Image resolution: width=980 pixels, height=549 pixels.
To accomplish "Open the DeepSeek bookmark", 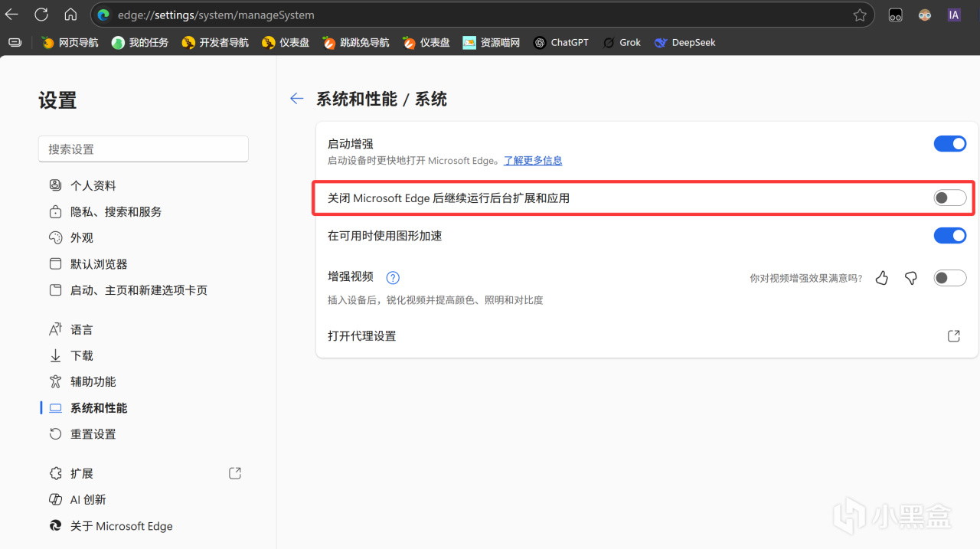I will coord(685,42).
